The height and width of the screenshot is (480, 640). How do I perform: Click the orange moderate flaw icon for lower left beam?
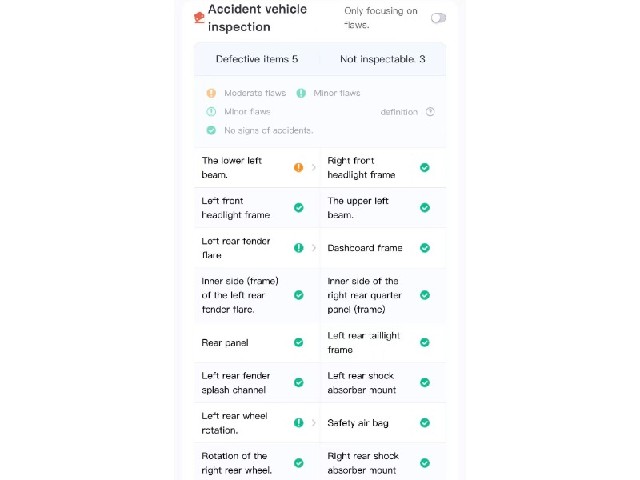tap(299, 167)
